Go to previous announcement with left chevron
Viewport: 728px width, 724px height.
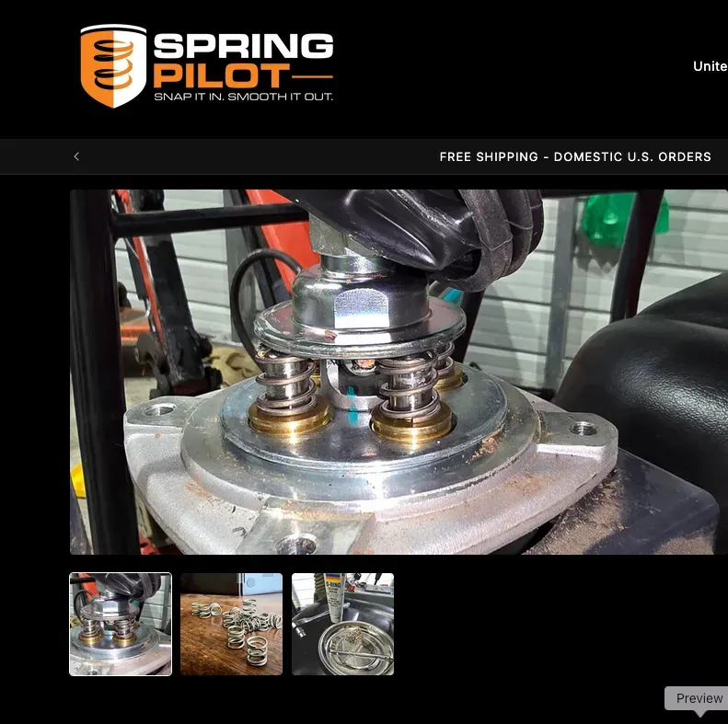click(76, 157)
